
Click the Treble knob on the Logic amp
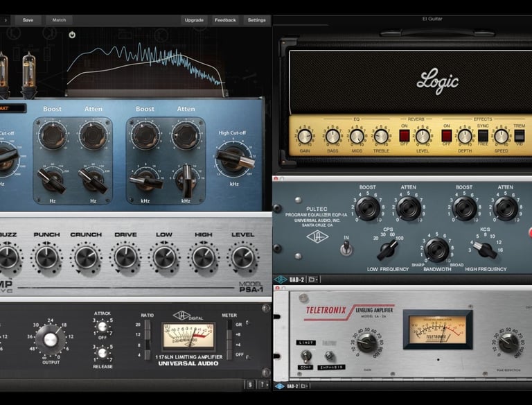pyautogui.click(x=381, y=137)
